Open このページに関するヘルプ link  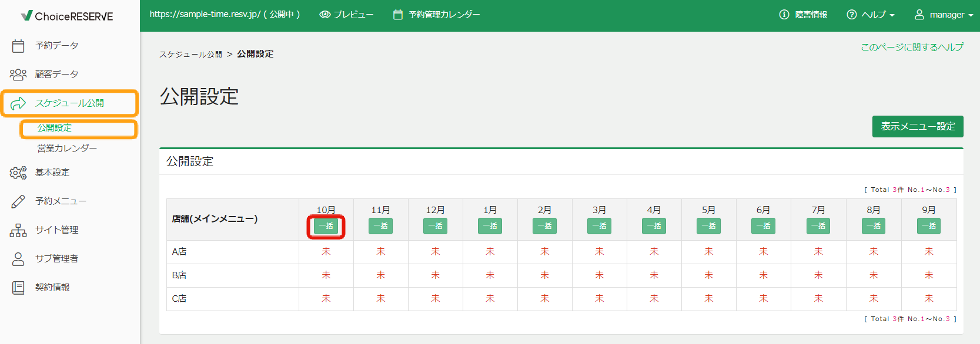coord(912,47)
